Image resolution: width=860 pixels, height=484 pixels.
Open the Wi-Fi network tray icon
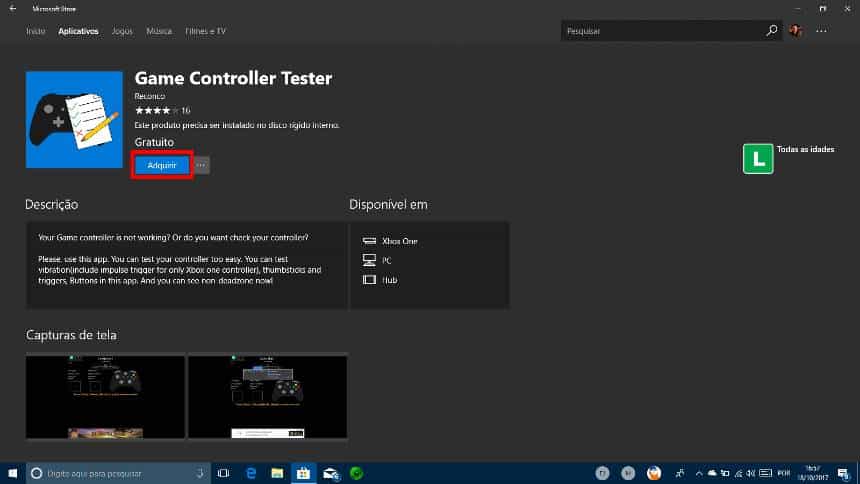[x=738, y=473]
